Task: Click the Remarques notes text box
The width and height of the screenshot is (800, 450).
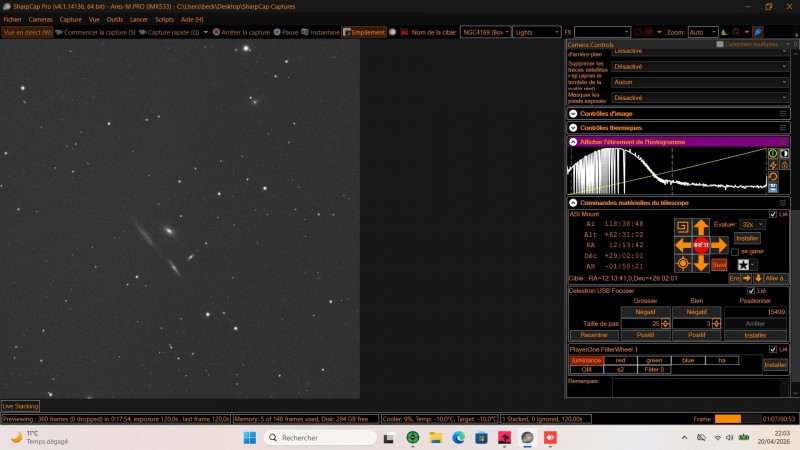Action: (700, 387)
